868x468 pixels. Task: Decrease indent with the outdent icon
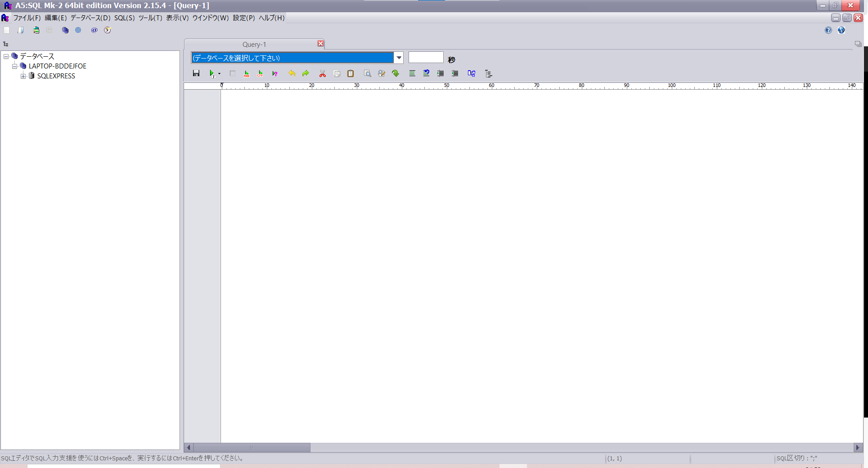[x=455, y=73]
